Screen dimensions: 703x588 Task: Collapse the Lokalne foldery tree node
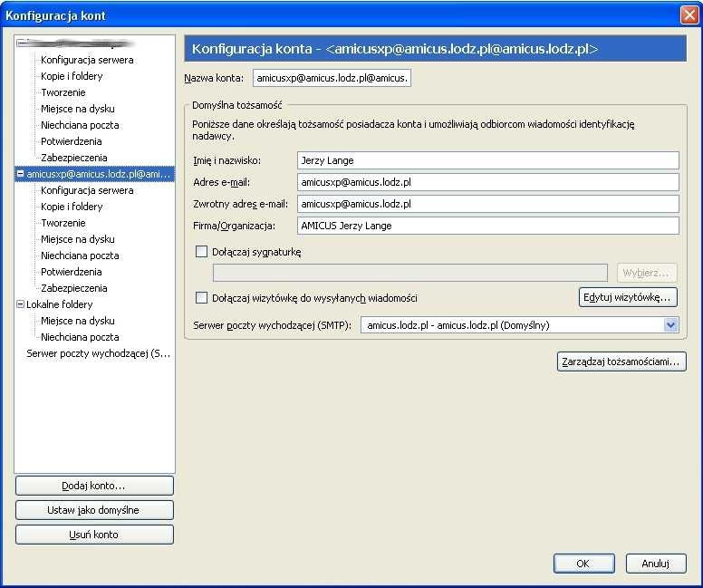pyautogui.click(x=21, y=304)
